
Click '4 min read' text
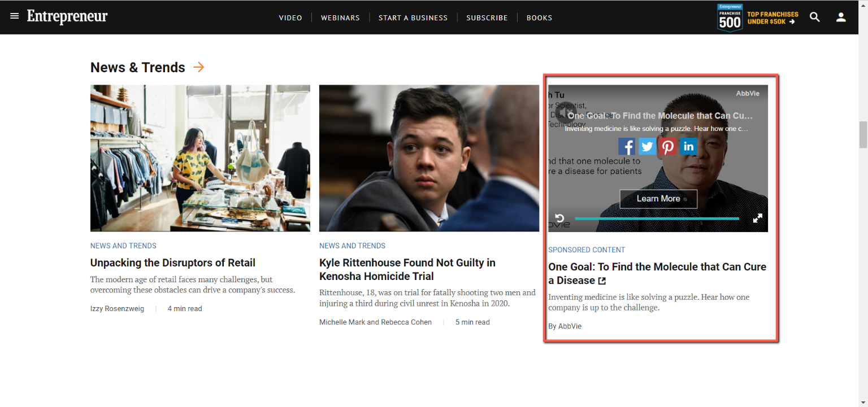pyautogui.click(x=185, y=309)
